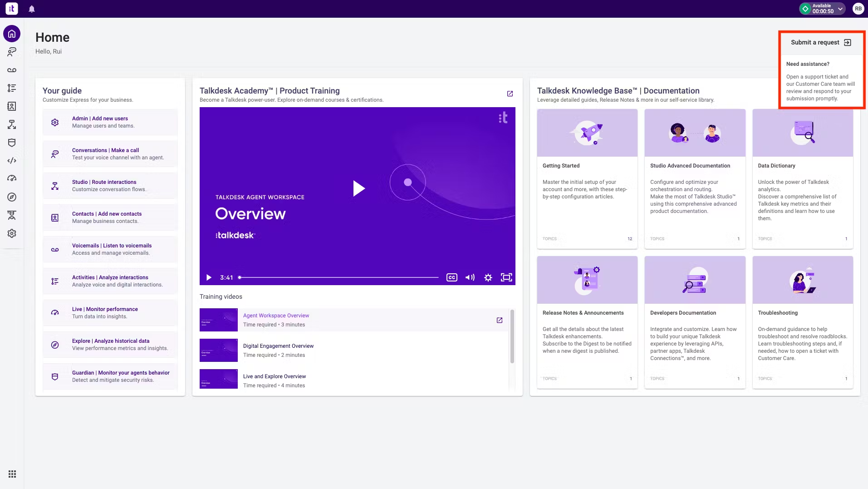Image resolution: width=868 pixels, height=489 pixels.
Task: Open Talkdesk Academy in new window
Action: click(x=510, y=94)
